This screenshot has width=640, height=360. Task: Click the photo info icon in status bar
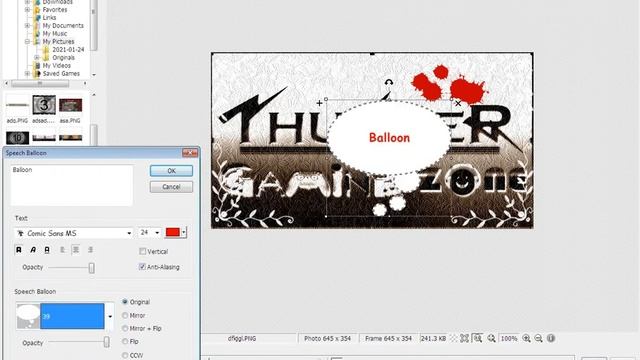click(x=551, y=338)
